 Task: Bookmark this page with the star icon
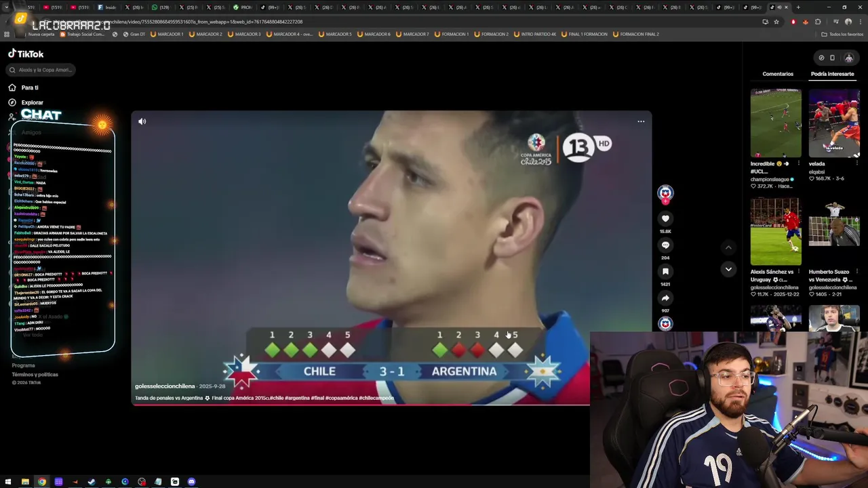[776, 22]
